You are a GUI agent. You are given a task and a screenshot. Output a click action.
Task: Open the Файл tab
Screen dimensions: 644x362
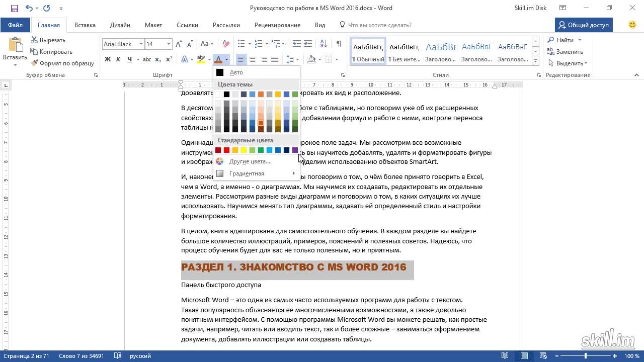(15, 25)
